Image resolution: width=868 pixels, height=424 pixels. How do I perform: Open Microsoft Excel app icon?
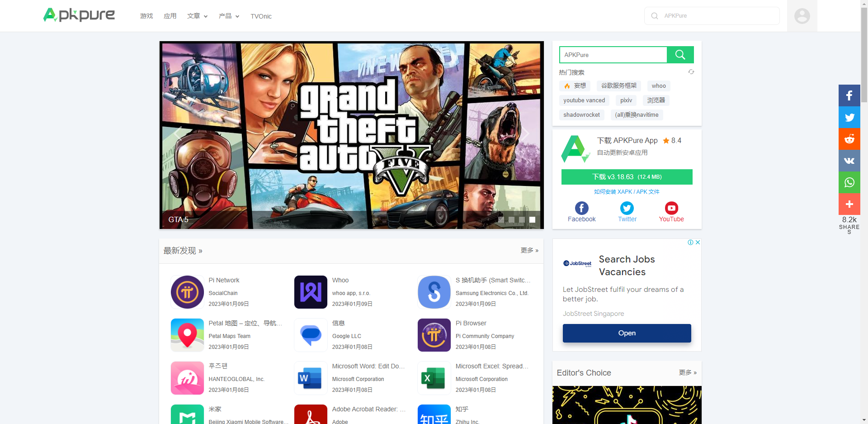pos(434,378)
